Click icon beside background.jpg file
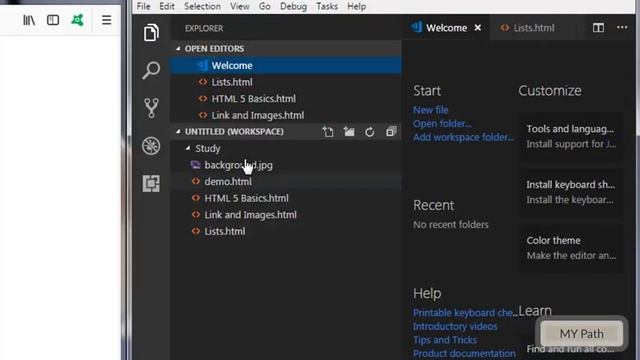 (x=196, y=165)
